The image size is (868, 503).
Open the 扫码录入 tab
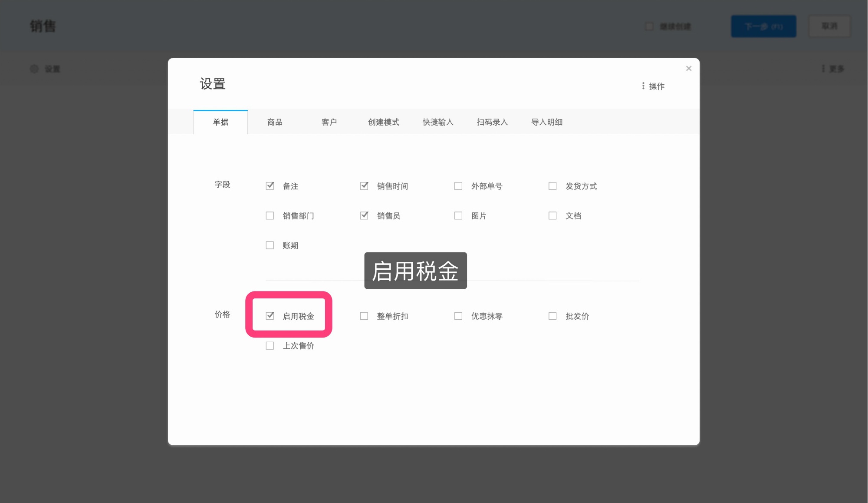click(x=492, y=122)
